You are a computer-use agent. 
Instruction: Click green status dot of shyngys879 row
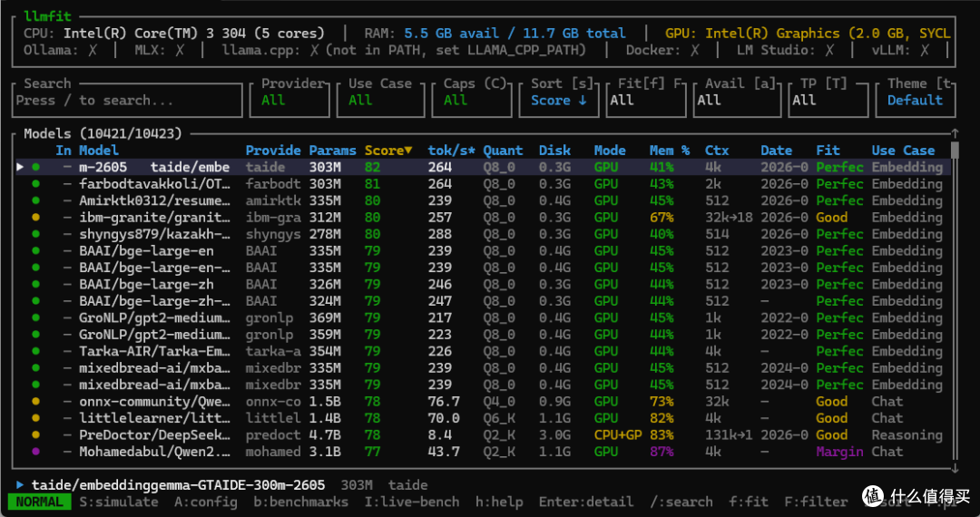click(x=35, y=234)
